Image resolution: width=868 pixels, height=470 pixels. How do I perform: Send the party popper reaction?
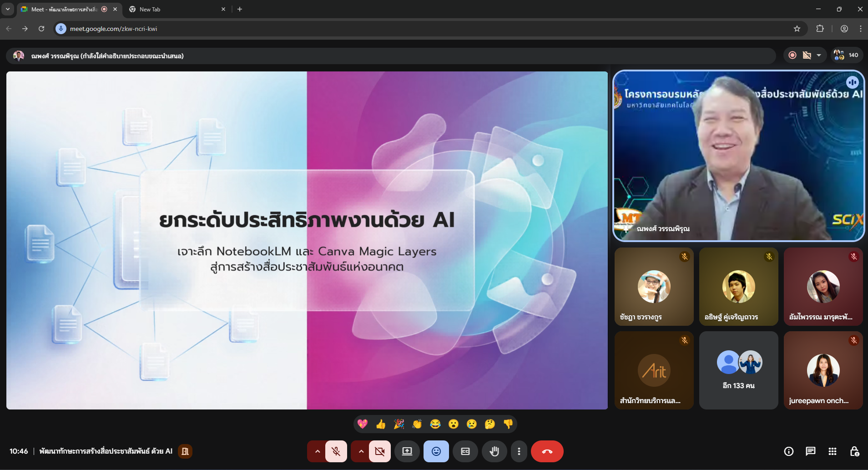tap(399, 425)
